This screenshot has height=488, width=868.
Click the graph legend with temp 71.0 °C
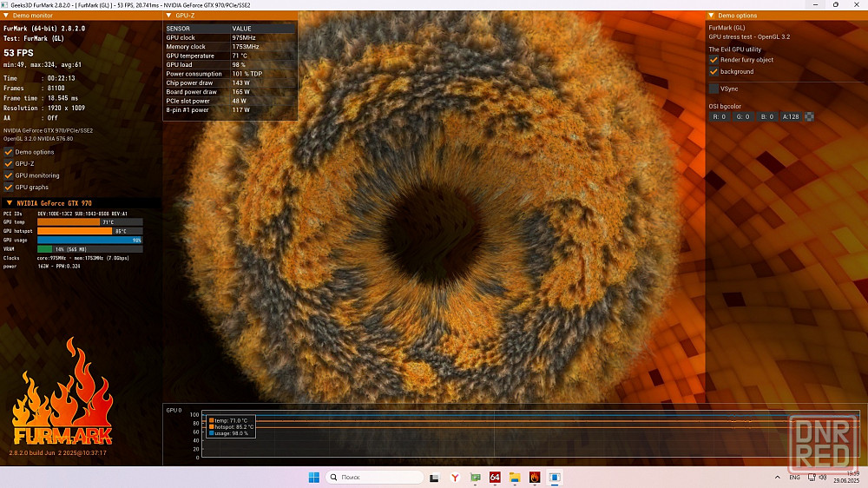231,426
